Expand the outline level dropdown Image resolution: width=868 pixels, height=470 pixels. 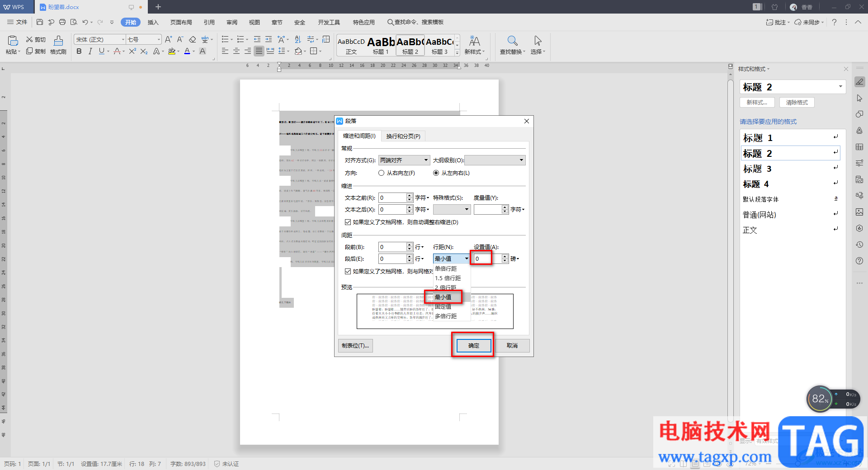(x=495, y=160)
